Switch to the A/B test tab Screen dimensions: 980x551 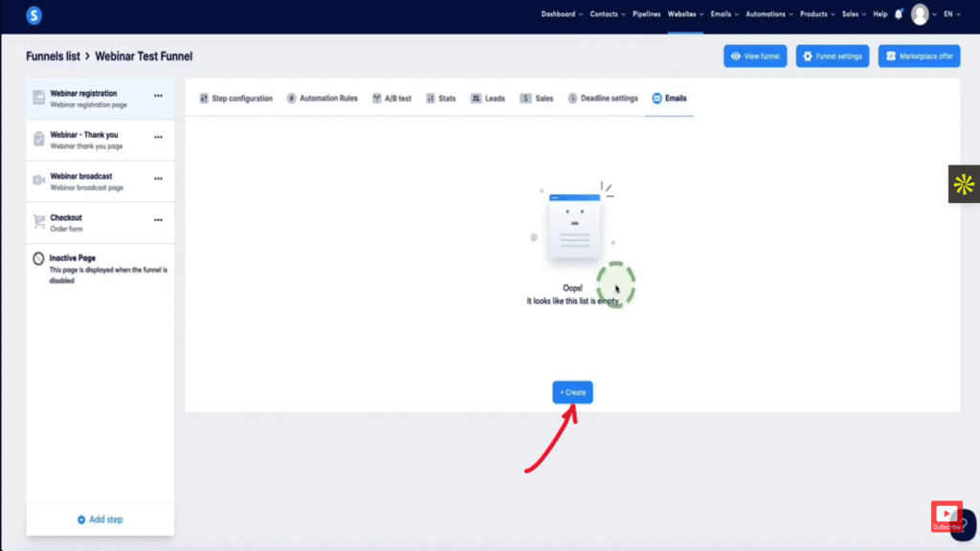click(x=391, y=99)
